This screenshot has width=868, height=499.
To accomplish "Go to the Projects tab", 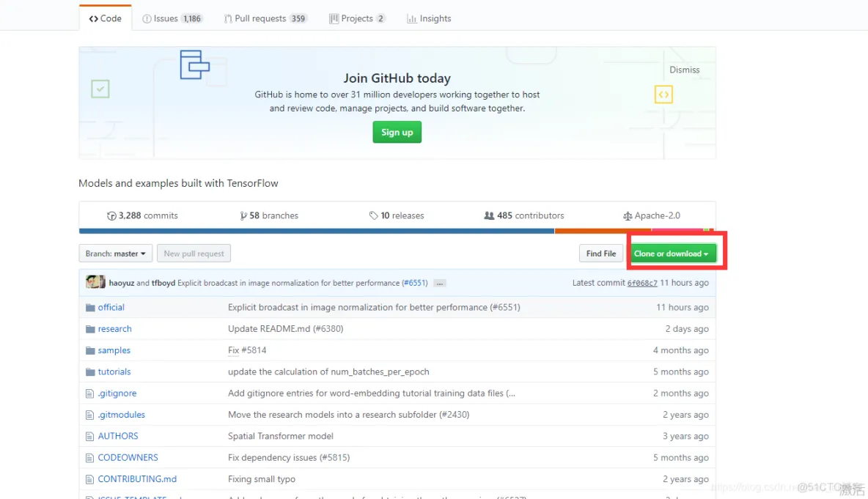I will pyautogui.click(x=357, y=18).
